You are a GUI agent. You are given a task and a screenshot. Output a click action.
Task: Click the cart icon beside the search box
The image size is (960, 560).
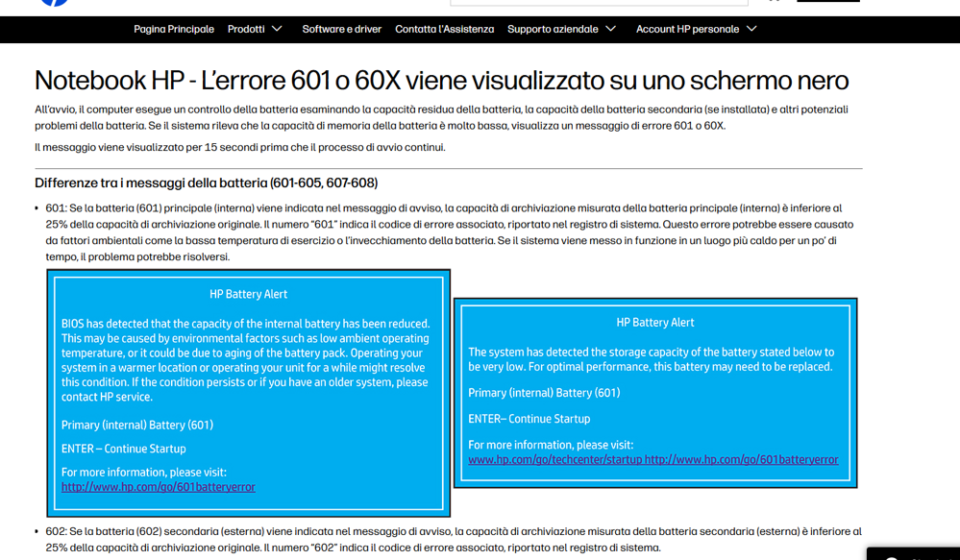tap(774, 1)
